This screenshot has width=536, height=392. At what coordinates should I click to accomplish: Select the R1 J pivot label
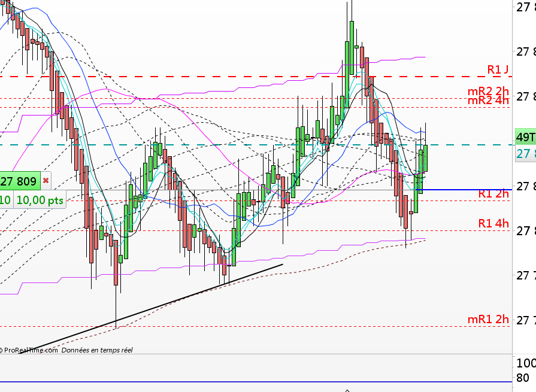[x=498, y=69]
